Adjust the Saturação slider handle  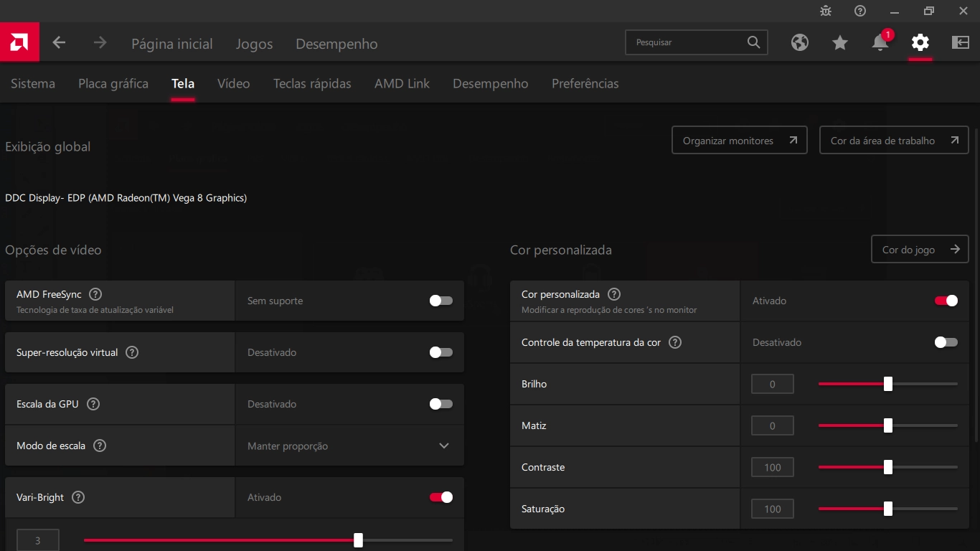coord(888,509)
